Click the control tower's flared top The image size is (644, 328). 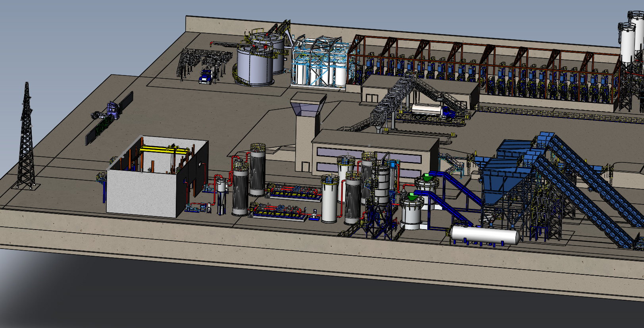click(x=308, y=104)
